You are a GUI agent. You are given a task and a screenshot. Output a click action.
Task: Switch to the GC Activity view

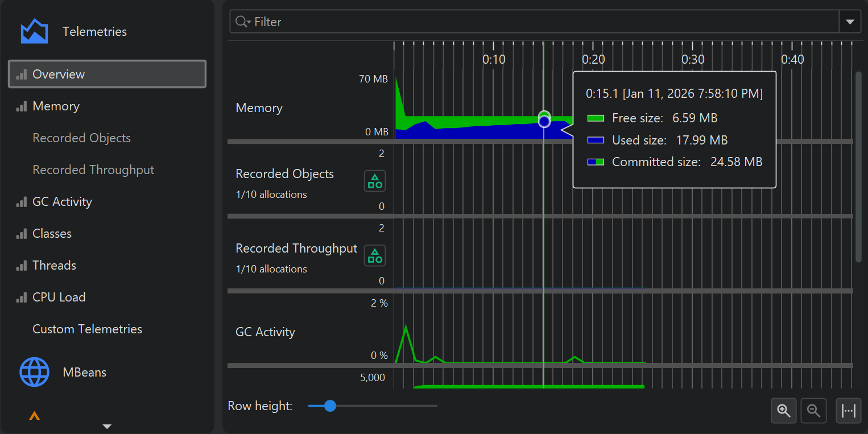click(x=62, y=201)
